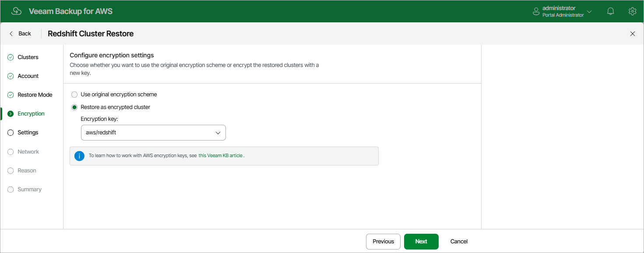Select the Encryption step

tap(31, 114)
